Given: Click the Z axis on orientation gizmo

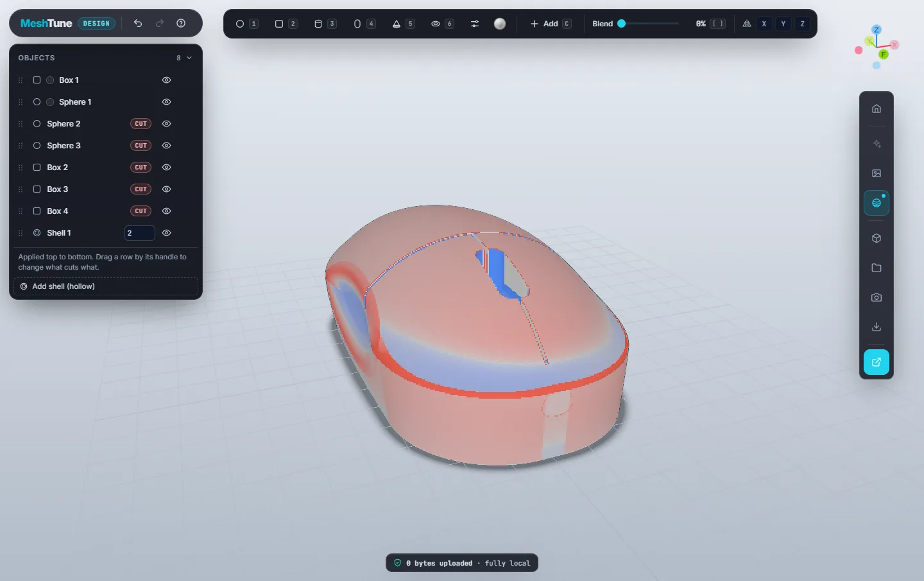Looking at the screenshot, I should pyautogui.click(x=877, y=30).
